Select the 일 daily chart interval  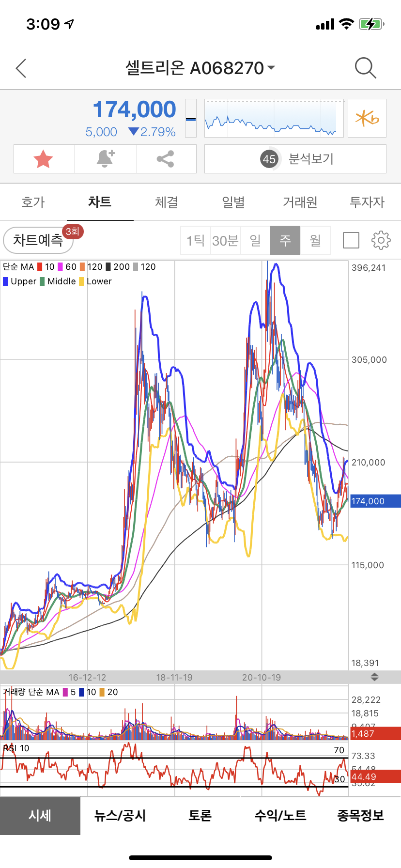point(256,240)
